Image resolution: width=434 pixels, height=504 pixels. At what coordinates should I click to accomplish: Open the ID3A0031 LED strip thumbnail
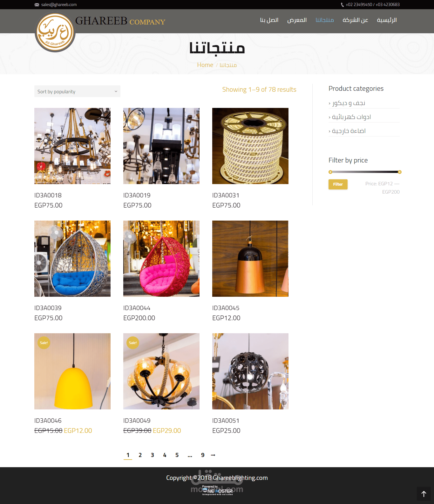pos(250,146)
